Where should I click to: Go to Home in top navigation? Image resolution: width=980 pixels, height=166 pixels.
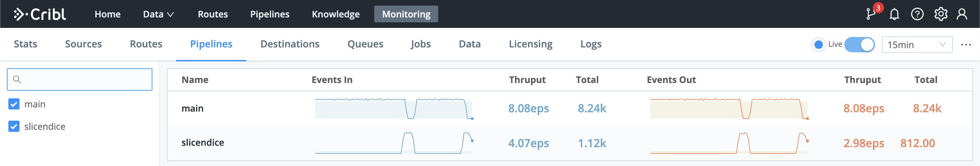tap(108, 14)
